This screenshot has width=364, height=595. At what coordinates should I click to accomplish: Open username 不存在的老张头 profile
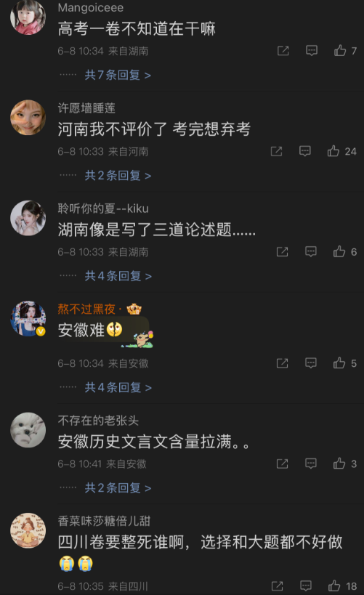98,421
